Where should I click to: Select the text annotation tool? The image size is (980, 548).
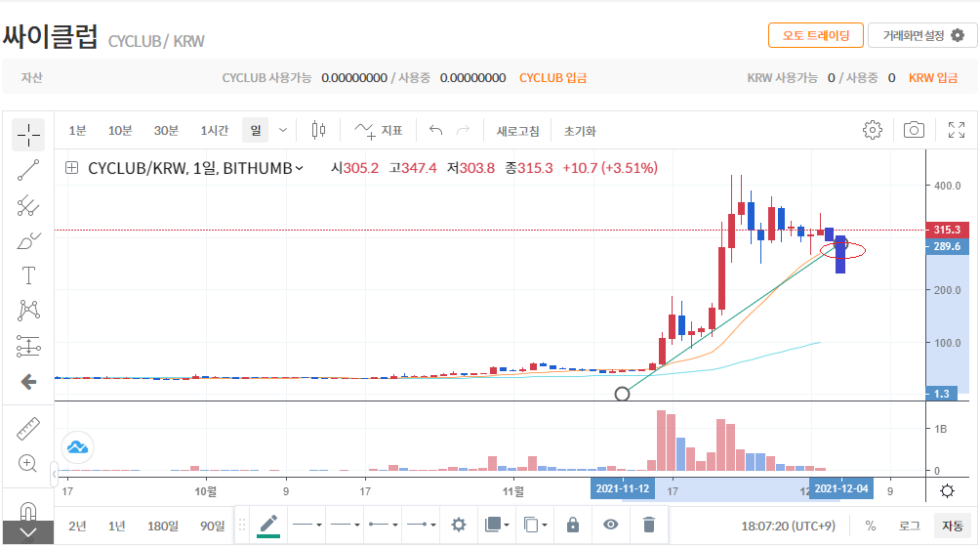(28, 275)
